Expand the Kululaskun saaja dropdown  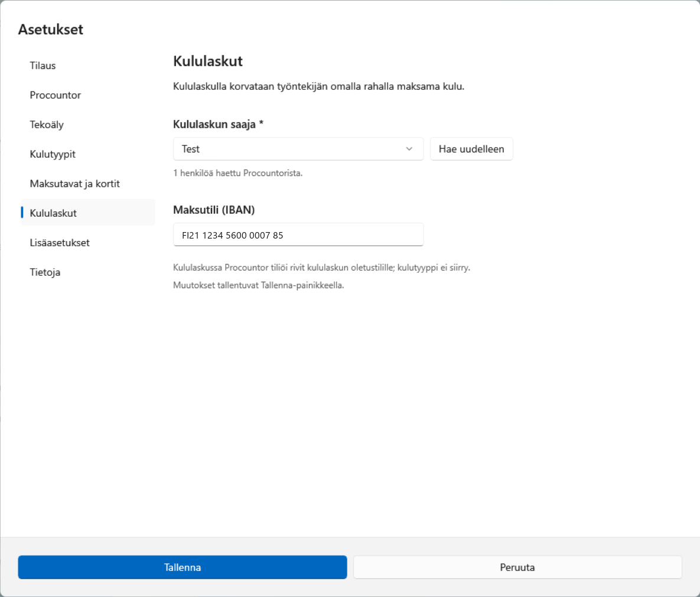coord(298,149)
